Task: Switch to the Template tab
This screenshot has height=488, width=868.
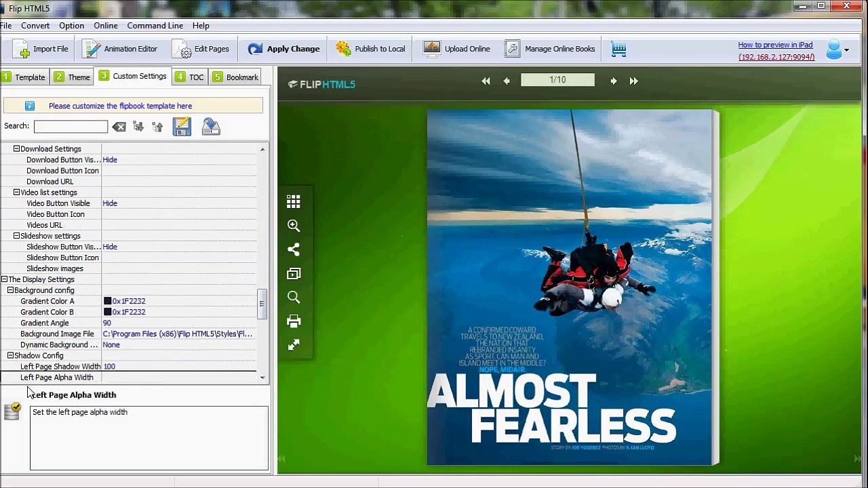Action: 24,77
